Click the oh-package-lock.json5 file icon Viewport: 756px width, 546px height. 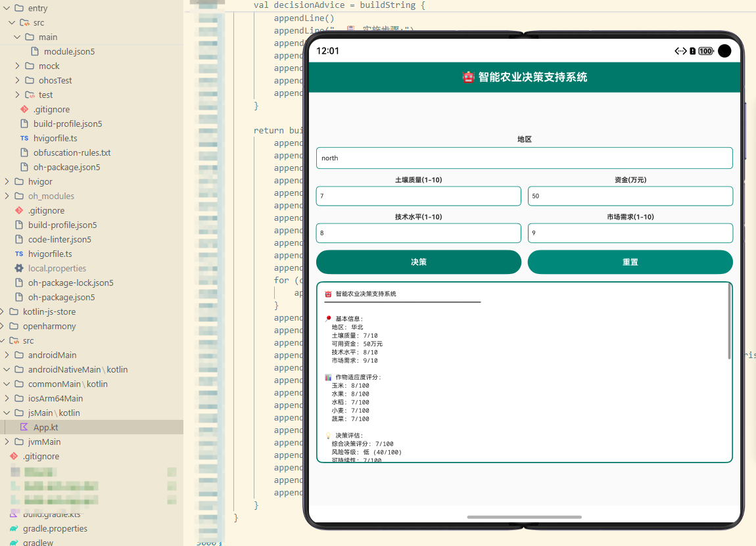pyautogui.click(x=19, y=283)
